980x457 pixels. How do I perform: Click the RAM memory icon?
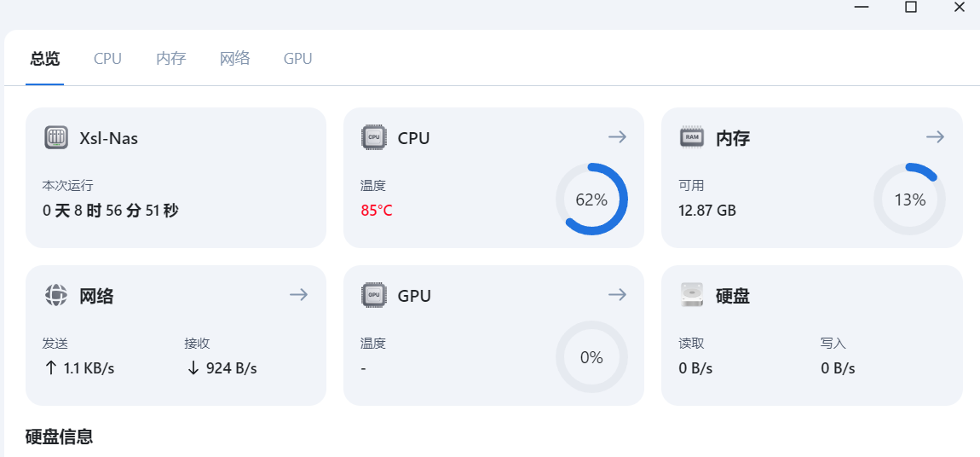coord(692,137)
